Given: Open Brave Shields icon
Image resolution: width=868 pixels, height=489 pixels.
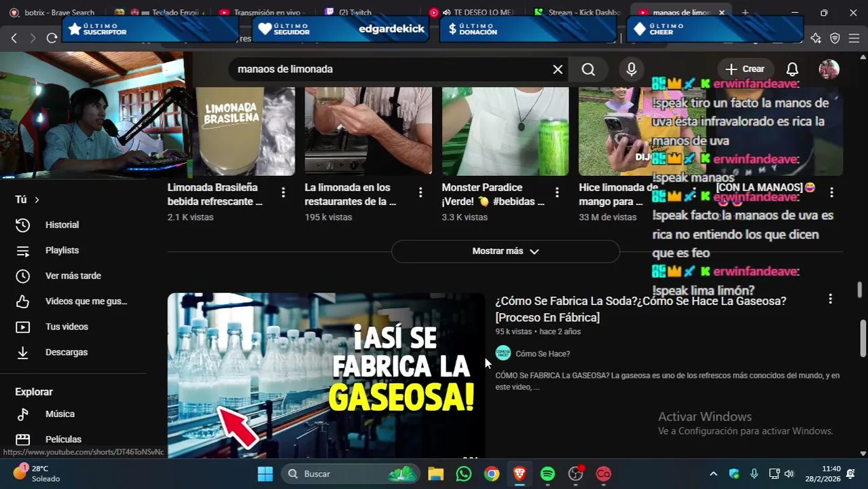Looking at the screenshot, I should (x=835, y=38).
